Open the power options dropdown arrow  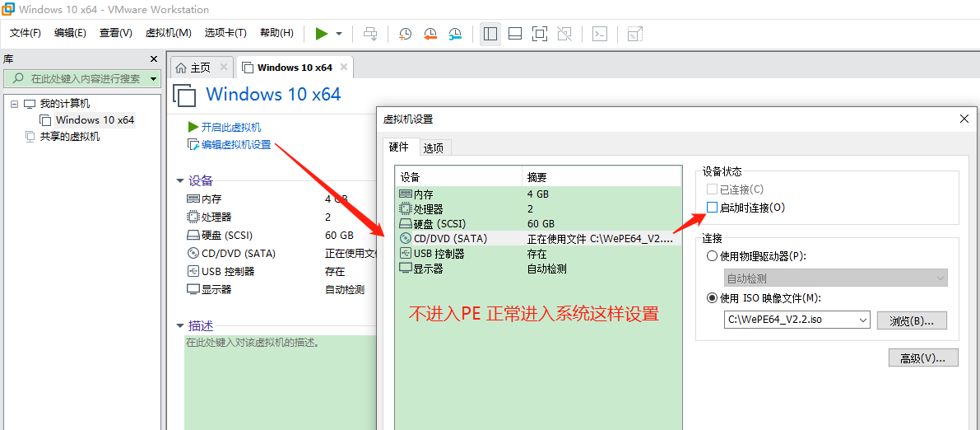point(339,34)
